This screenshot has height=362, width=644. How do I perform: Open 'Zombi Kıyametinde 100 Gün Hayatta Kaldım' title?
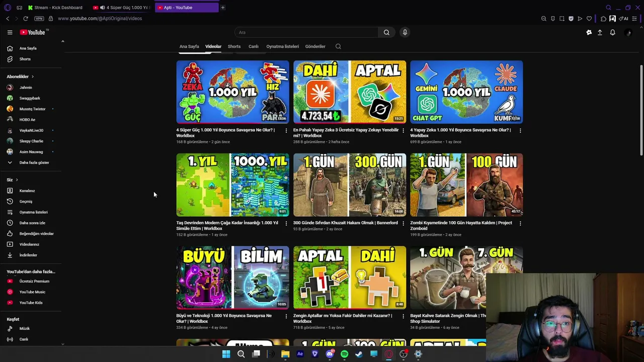coord(461,226)
